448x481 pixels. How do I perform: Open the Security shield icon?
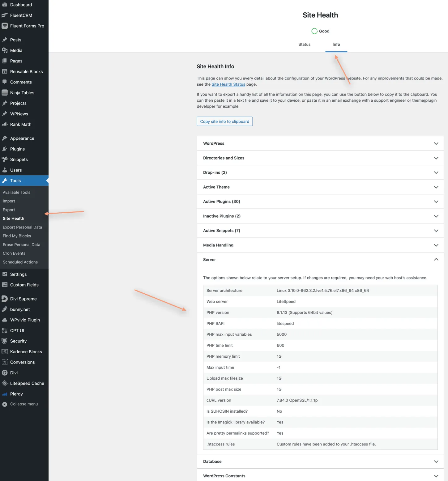(x=5, y=341)
